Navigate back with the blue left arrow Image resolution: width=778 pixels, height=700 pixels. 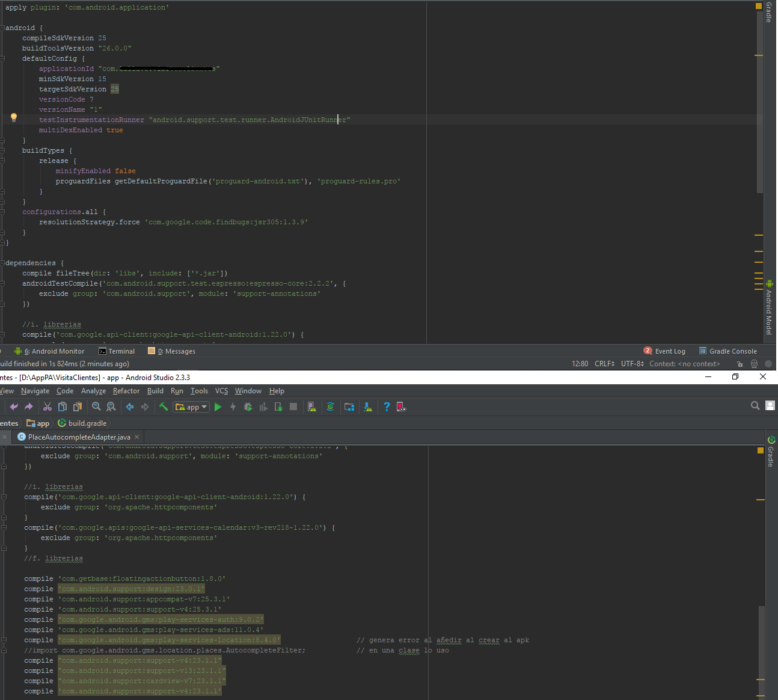[x=130, y=407]
